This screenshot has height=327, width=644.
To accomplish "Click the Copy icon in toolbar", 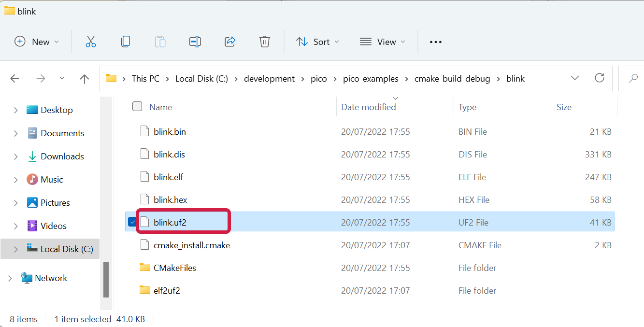I will tap(125, 42).
